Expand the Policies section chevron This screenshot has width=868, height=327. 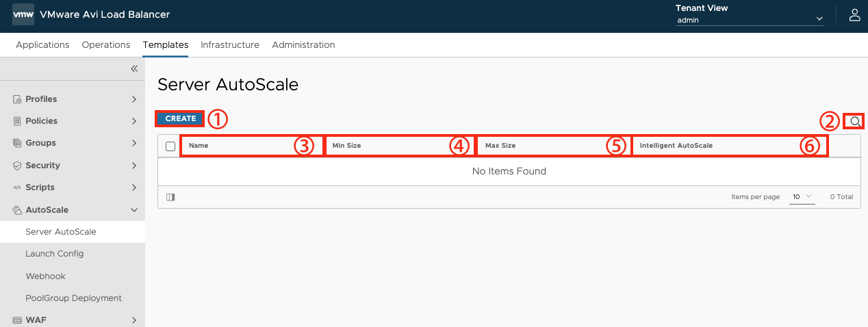pyautogui.click(x=134, y=121)
